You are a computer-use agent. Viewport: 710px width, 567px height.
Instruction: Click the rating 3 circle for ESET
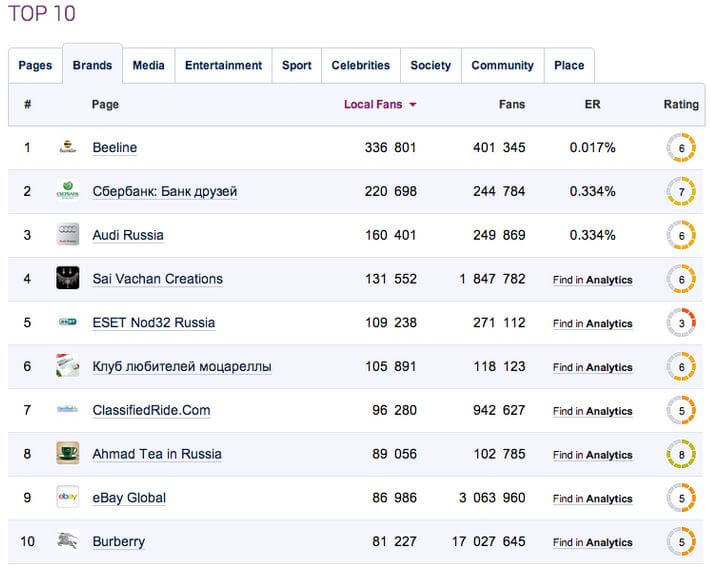[681, 323]
